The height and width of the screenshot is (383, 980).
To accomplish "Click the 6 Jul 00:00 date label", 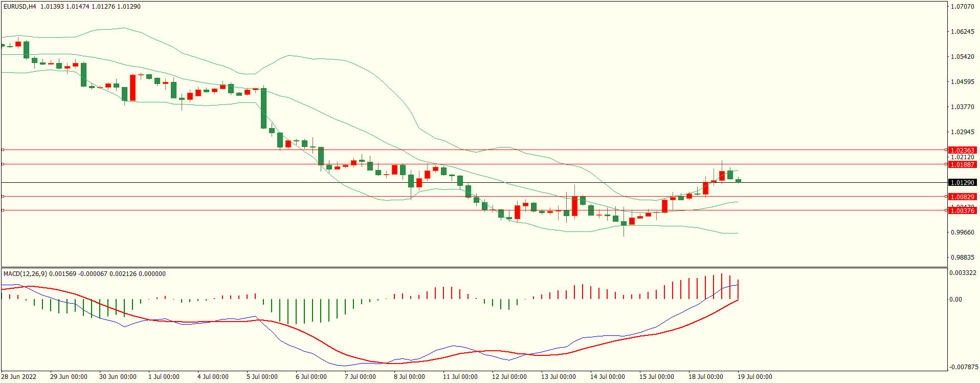I will (x=311, y=377).
